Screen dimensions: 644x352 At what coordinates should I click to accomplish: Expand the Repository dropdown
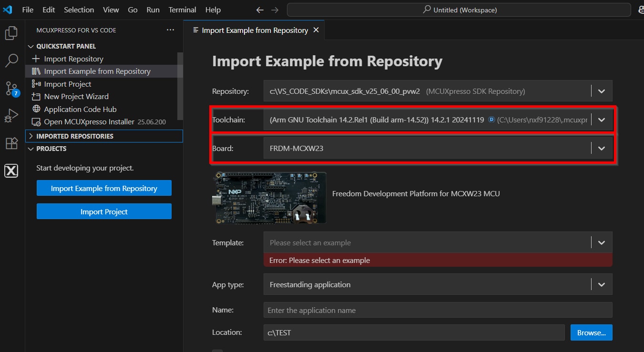pos(601,91)
